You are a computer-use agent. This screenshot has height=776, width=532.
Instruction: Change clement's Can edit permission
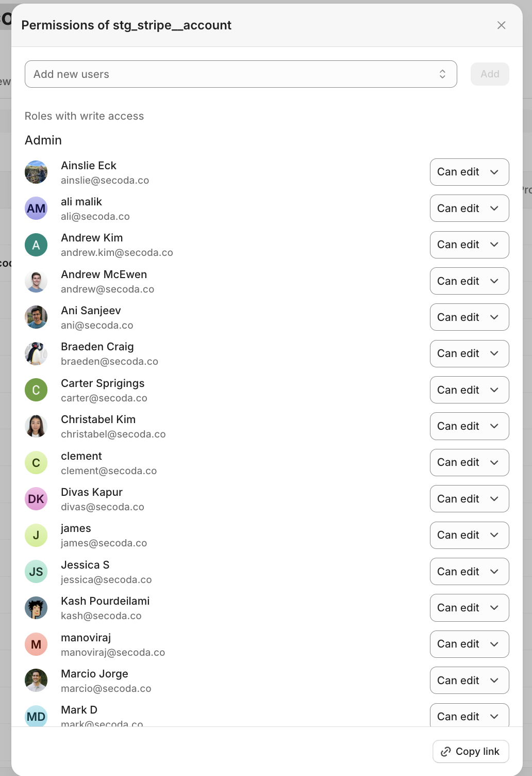[469, 462]
